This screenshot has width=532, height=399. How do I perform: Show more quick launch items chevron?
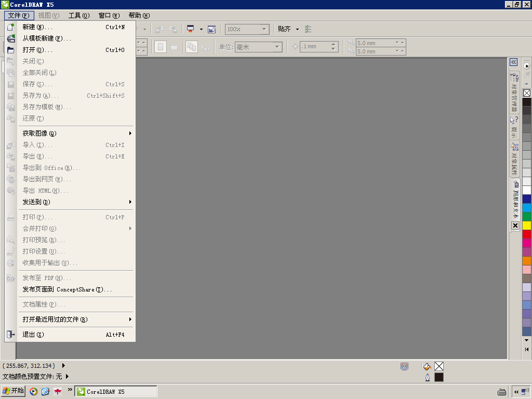coord(70,390)
